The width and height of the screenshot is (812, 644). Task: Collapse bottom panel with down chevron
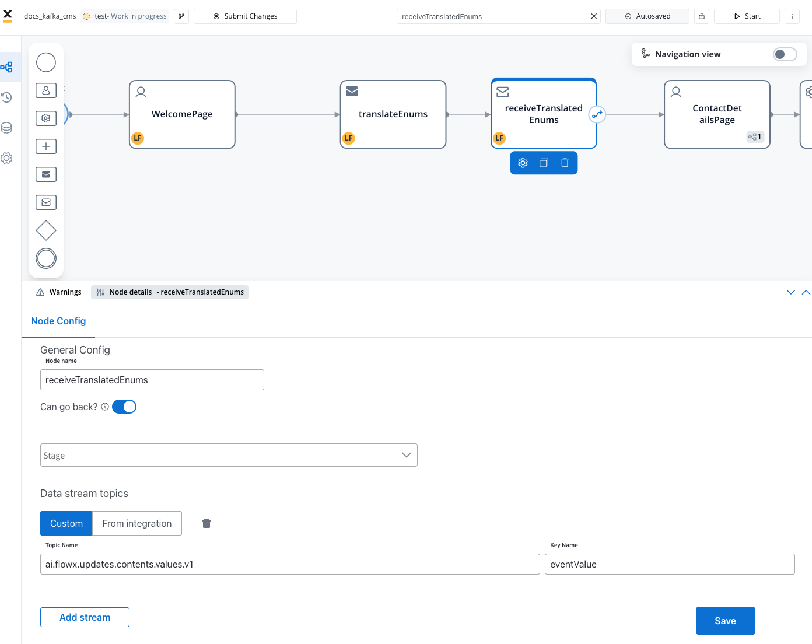click(x=791, y=292)
